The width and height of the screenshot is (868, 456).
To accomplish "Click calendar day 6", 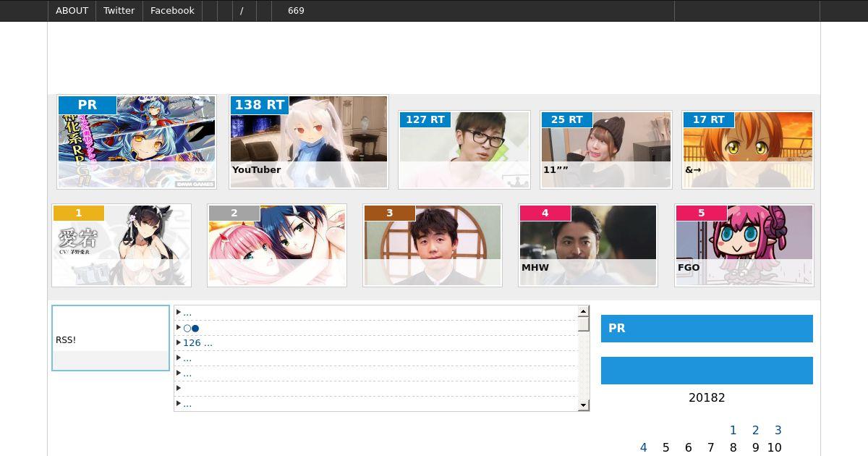I will pos(688,447).
